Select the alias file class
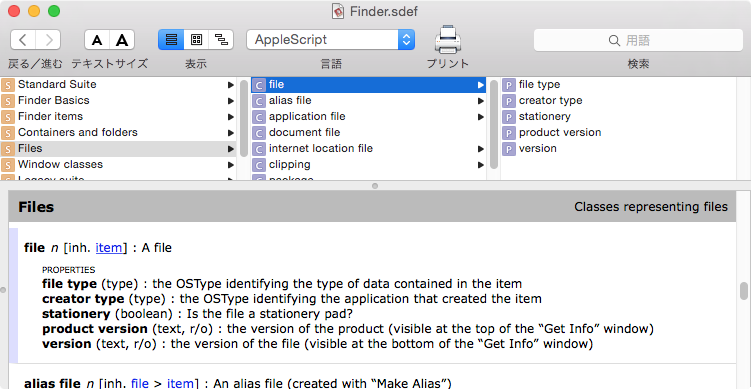 (368, 101)
